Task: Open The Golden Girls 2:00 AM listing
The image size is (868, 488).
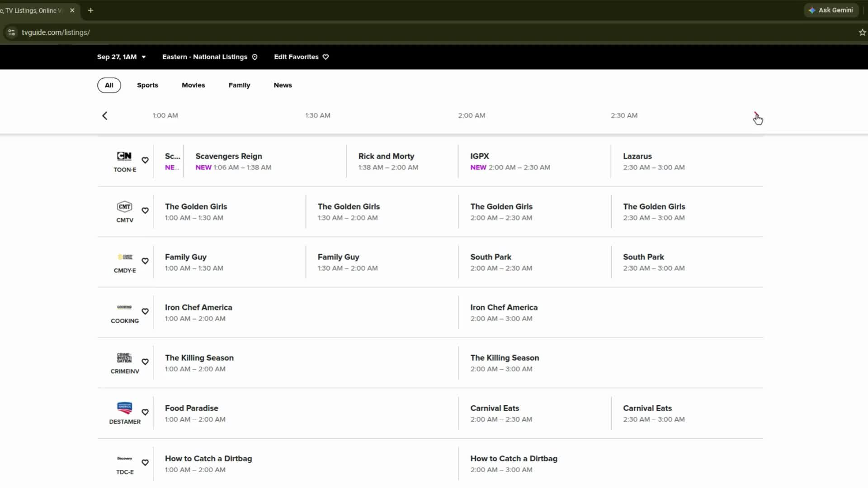Action: pyautogui.click(x=535, y=211)
